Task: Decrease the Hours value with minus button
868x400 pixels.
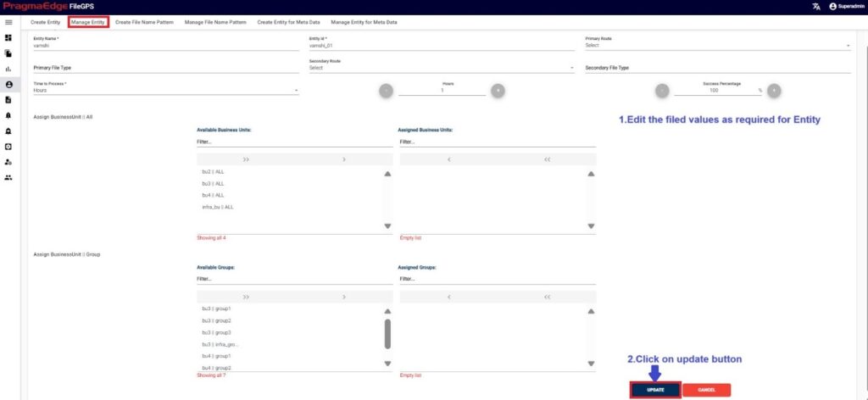Action: 386,90
